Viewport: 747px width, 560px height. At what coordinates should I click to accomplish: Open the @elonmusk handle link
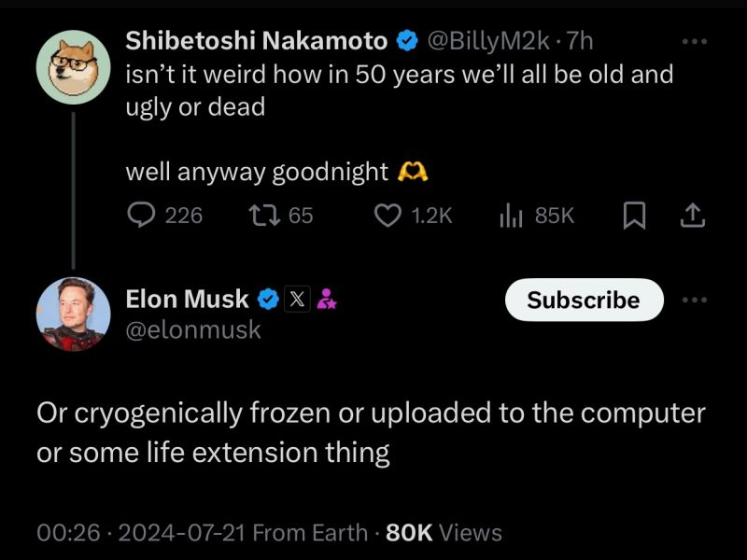(193, 329)
